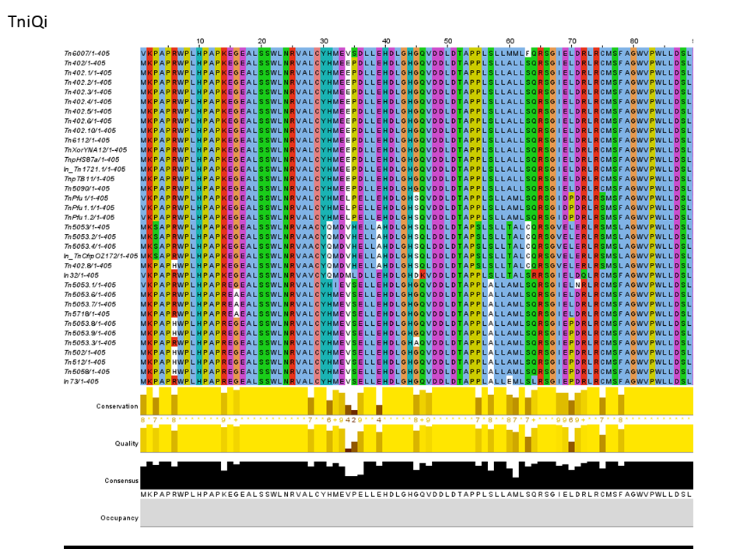Select the Tn402.10/1-405 sequence label
The image size is (747, 560).
pyautogui.click(x=89, y=130)
